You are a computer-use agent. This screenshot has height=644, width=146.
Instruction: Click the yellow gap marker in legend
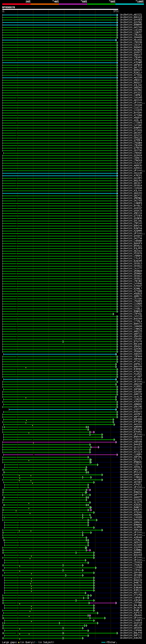[x=19, y=642]
